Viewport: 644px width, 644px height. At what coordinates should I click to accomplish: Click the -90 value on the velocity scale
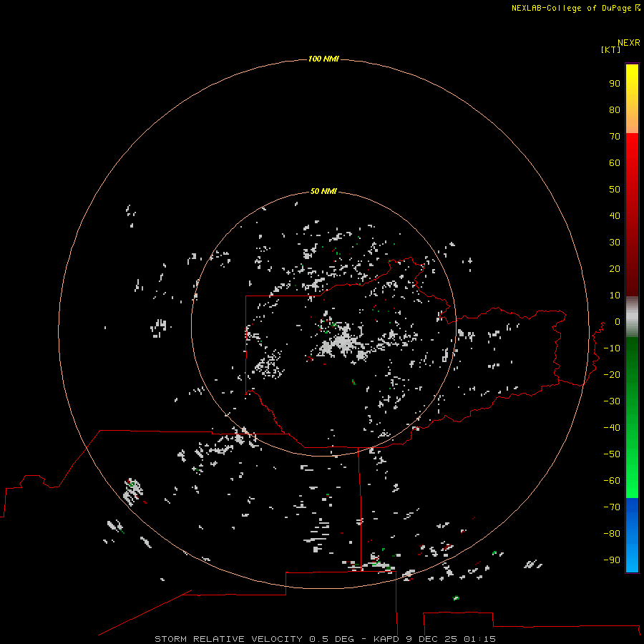tap(612, 560)
